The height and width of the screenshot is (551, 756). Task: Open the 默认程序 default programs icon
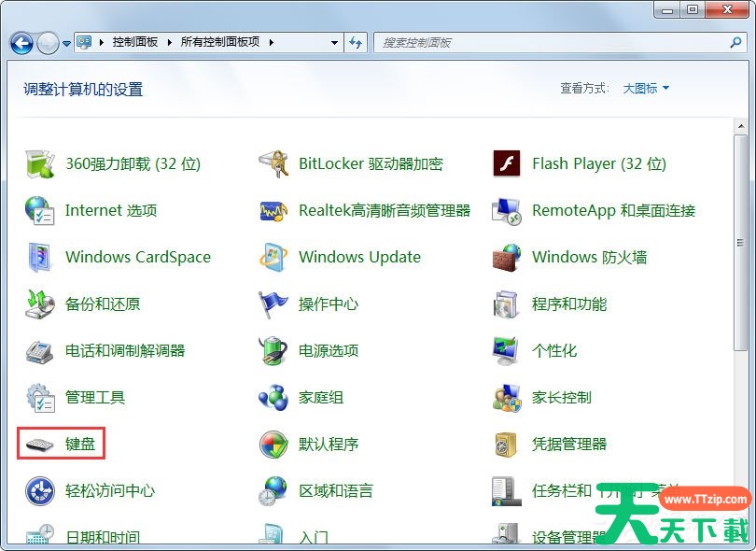point(273,444)
